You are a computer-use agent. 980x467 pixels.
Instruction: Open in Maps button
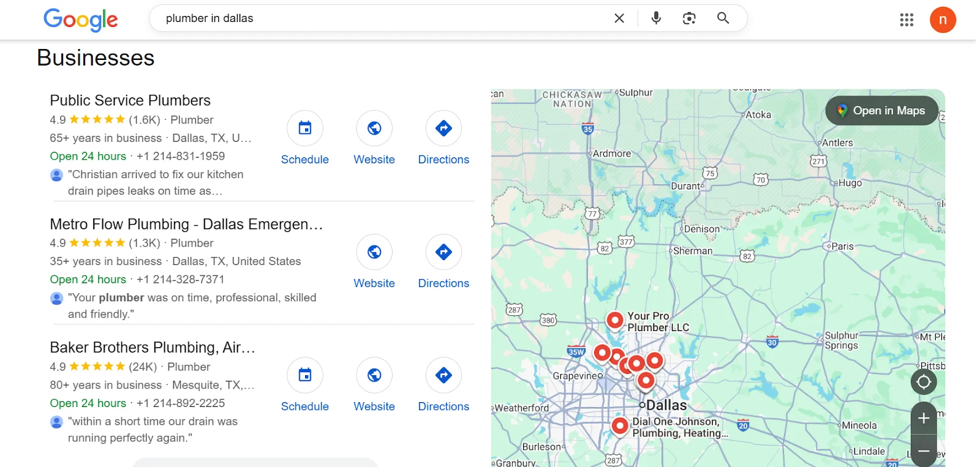pos(882,111)
